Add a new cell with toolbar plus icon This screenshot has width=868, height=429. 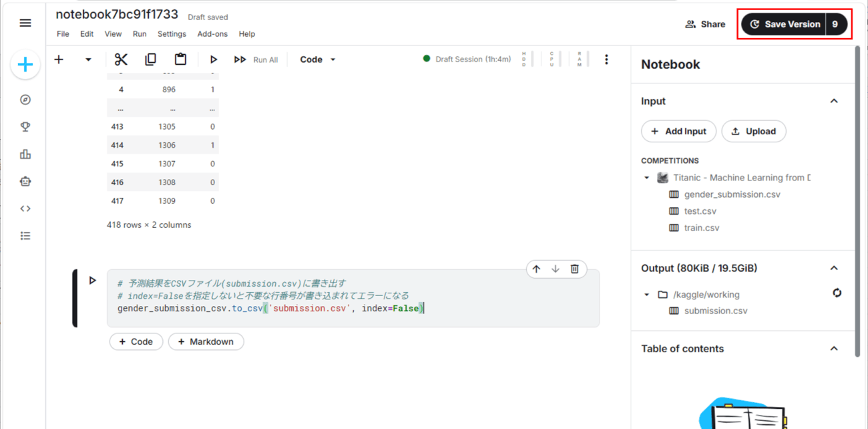[59, 59]
